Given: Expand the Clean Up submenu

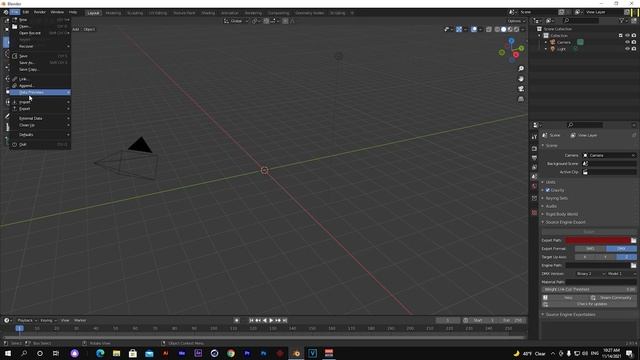Looking at the screenshot, I should tap(40, 125).
